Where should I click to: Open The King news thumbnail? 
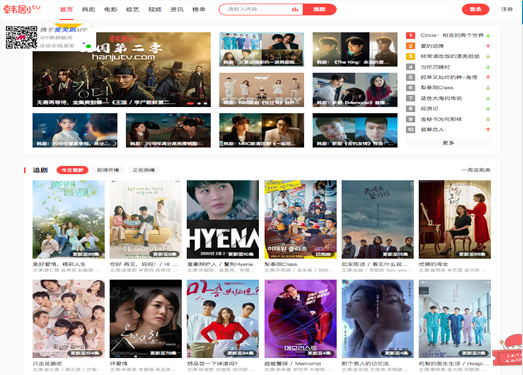tap(355, 49)
